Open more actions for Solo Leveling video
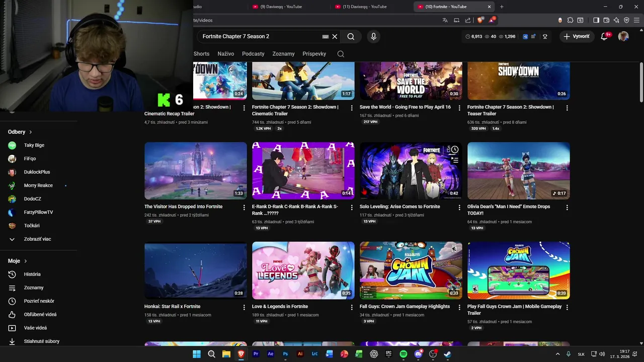This screenshot has width=644, height=362. [459, 208]
